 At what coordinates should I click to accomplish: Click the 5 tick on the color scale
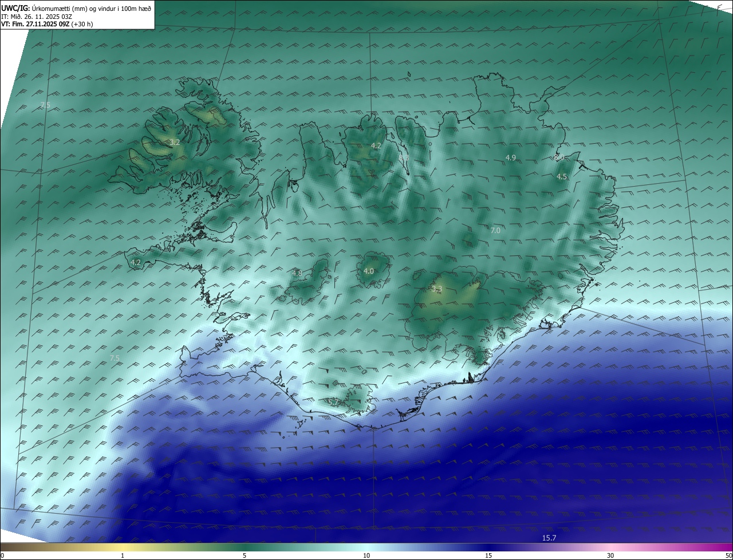[x=245, y=555]
